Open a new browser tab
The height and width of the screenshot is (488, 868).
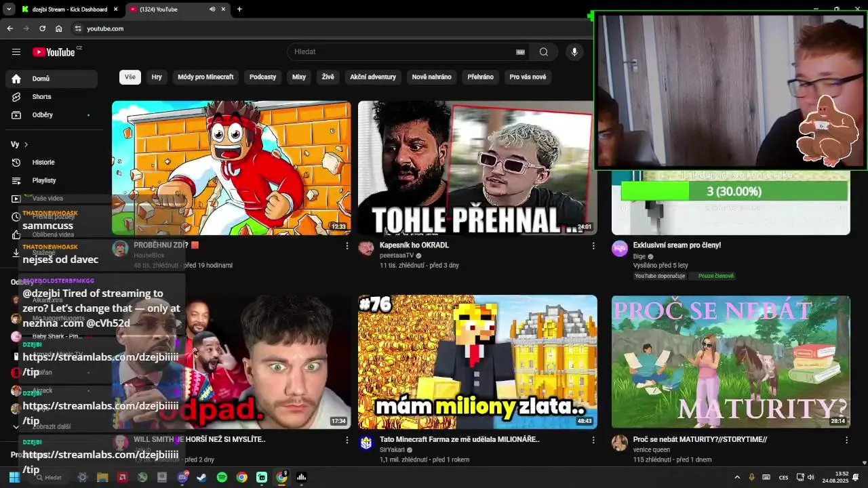click(x=239, y=9)
